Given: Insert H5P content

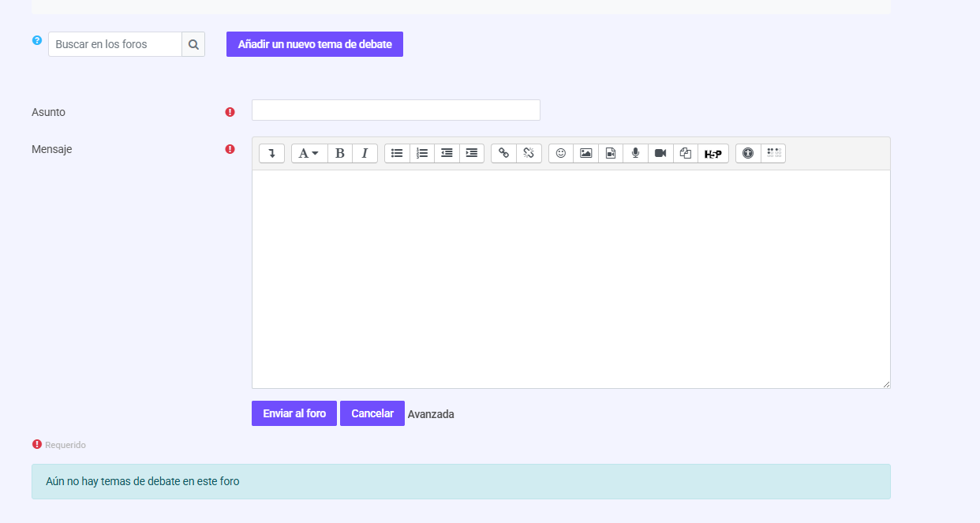Looking at the screenshot, I should (x=713, y=153).
